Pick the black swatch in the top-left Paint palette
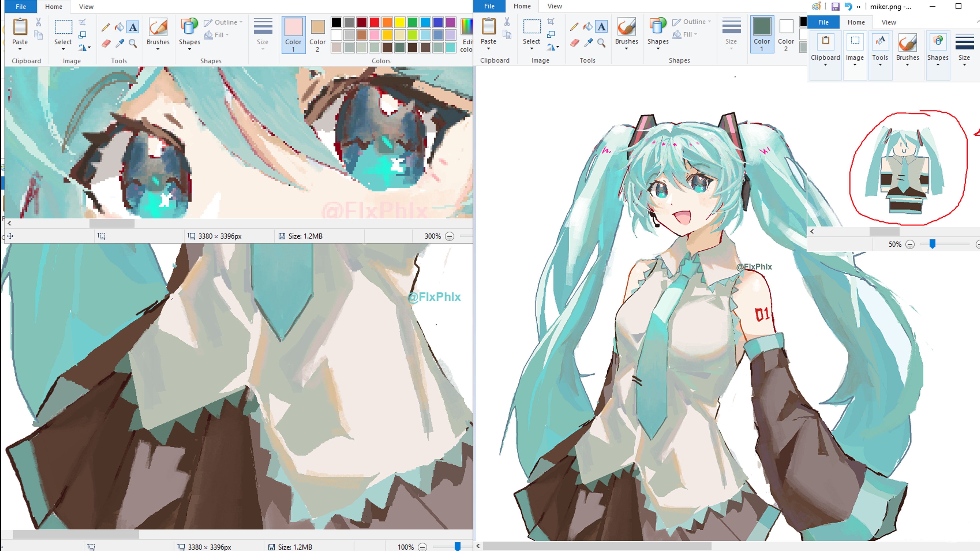Screen dimensions: 980x551 pos(336,22)
